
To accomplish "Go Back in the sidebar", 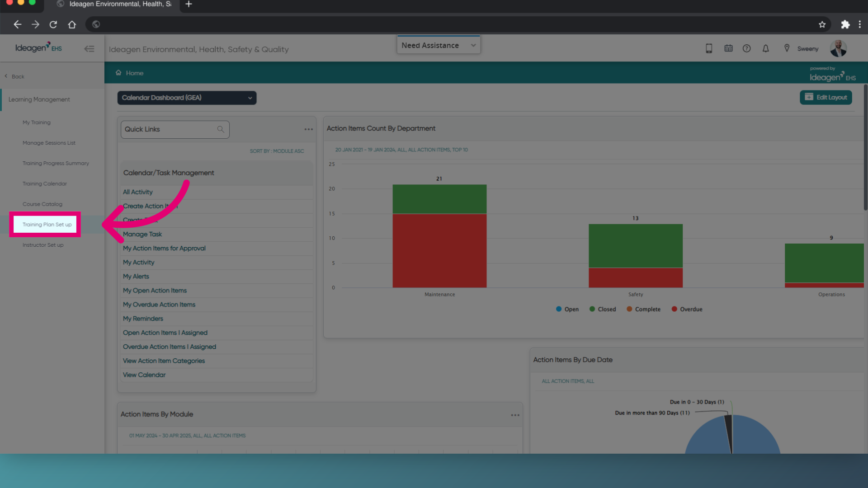I will pyautogui.click(x=14, y=76).
